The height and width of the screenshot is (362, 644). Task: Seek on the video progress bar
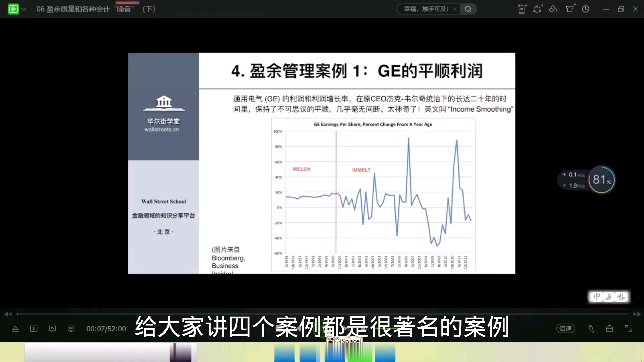pos(322,314)
